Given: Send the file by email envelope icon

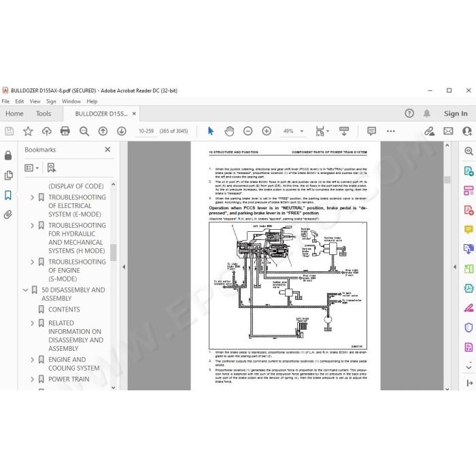Looking at the screenshot, I should 448,131.
